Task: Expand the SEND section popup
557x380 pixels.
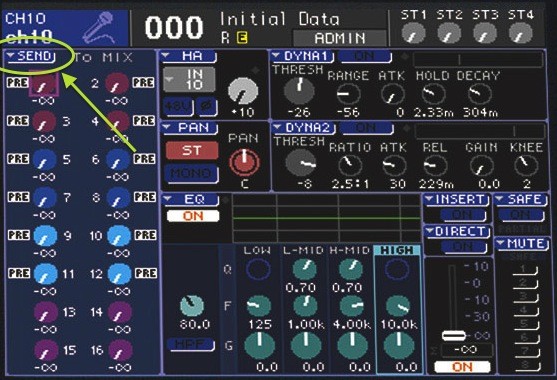Action: pos(31,57)
